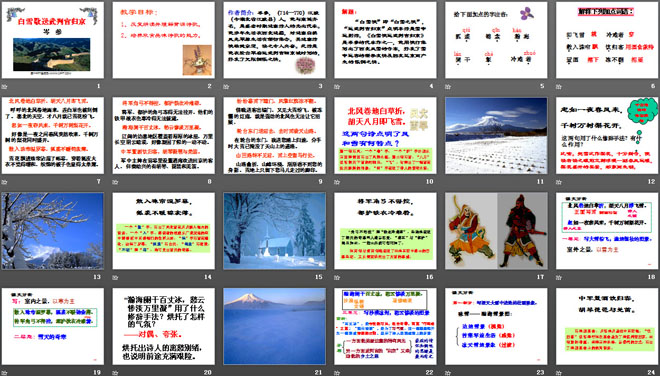Screen dimensions: 660x376
Task: Select slide 2 with 教学目标 heading
Action: click(x=163, y=40)
